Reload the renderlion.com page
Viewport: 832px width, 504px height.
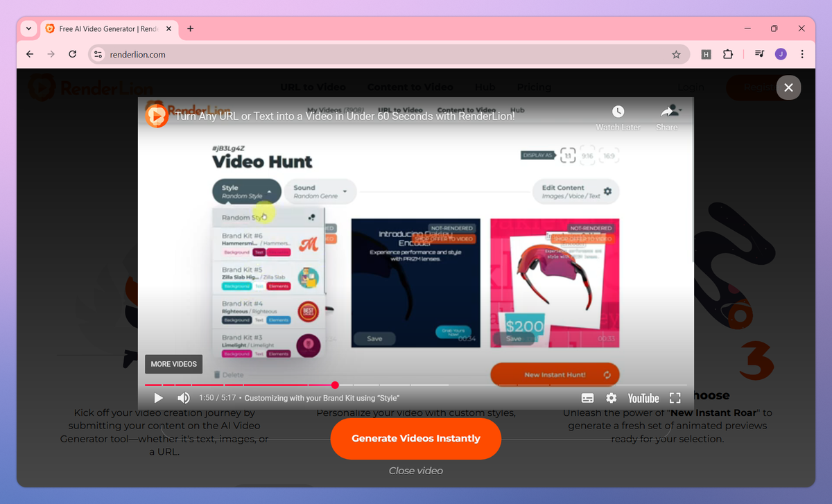click(73, 54)
